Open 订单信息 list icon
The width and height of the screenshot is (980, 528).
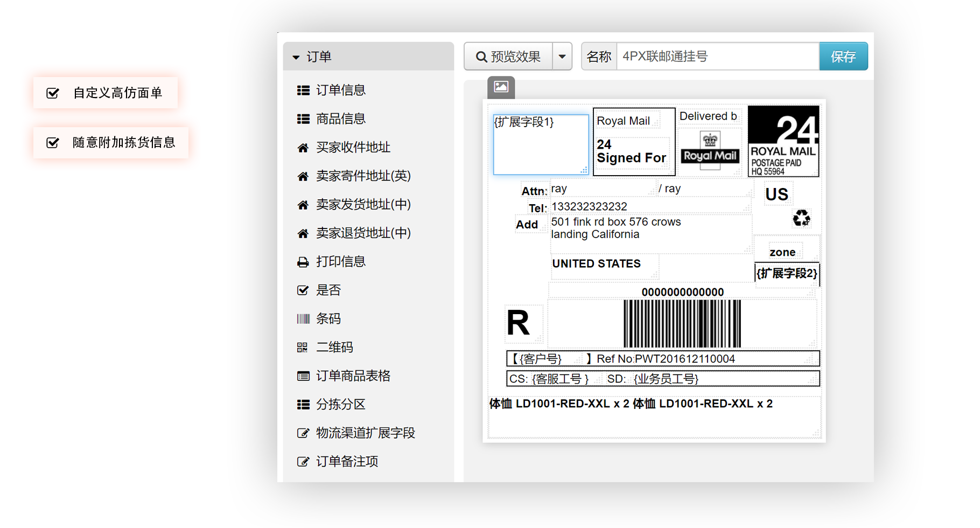(303, 91)
